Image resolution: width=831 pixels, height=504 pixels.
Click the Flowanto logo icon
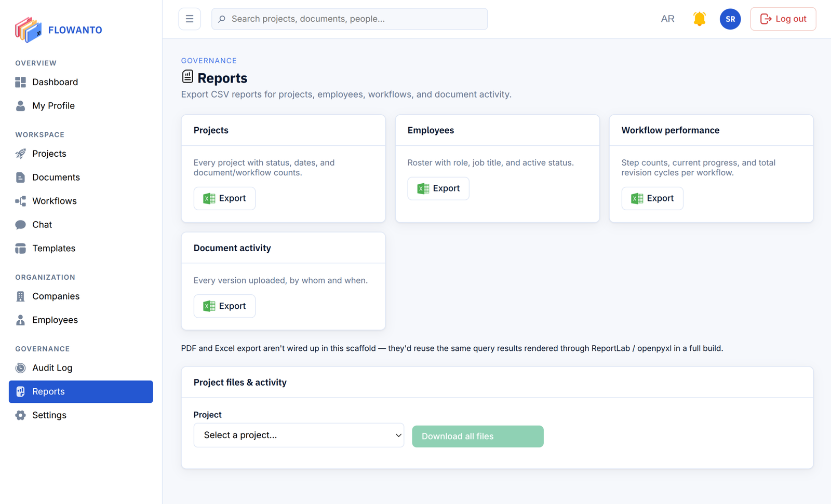[x=28, y=30]
